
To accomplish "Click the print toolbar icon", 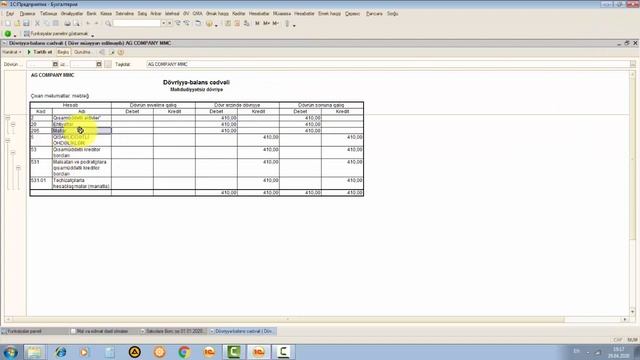I will tap(67, 24).
